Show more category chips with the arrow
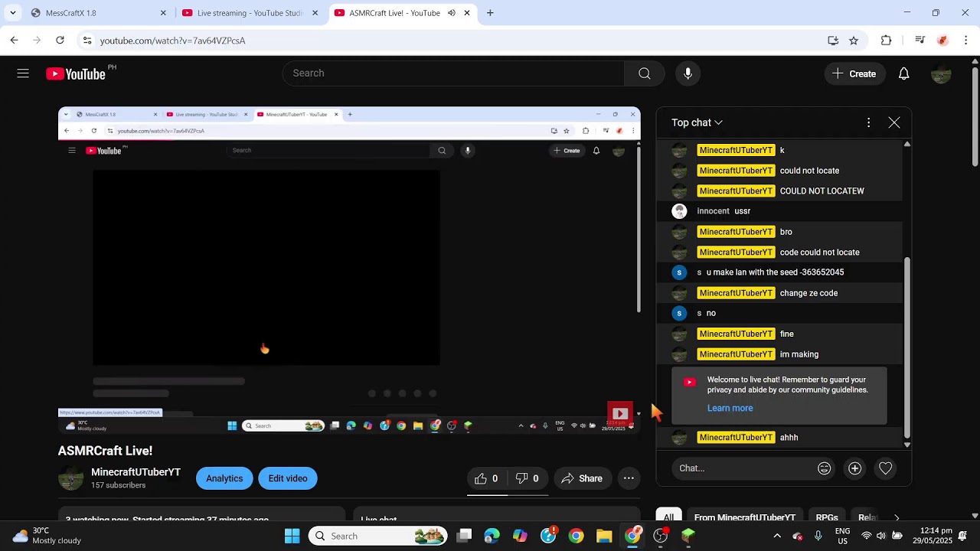Image resolution: width=980 pixels, height=551 pixels. [x=897, y=517]
